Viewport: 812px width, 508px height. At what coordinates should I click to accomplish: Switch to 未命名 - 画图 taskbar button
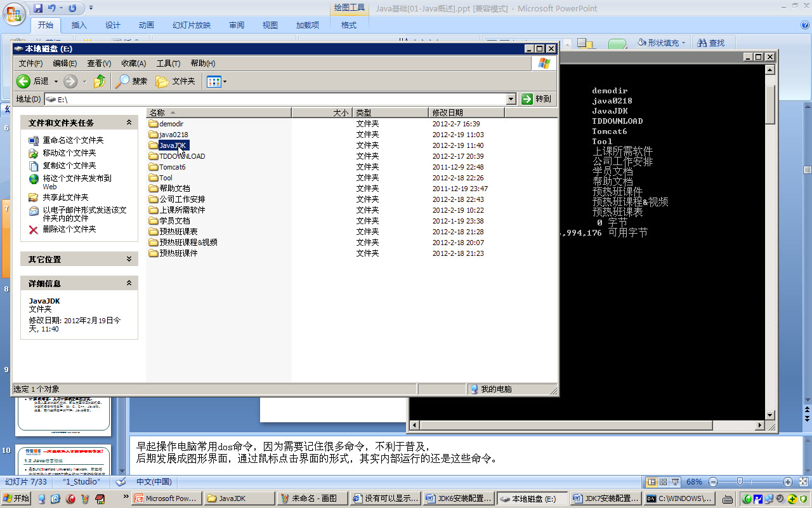313,498
